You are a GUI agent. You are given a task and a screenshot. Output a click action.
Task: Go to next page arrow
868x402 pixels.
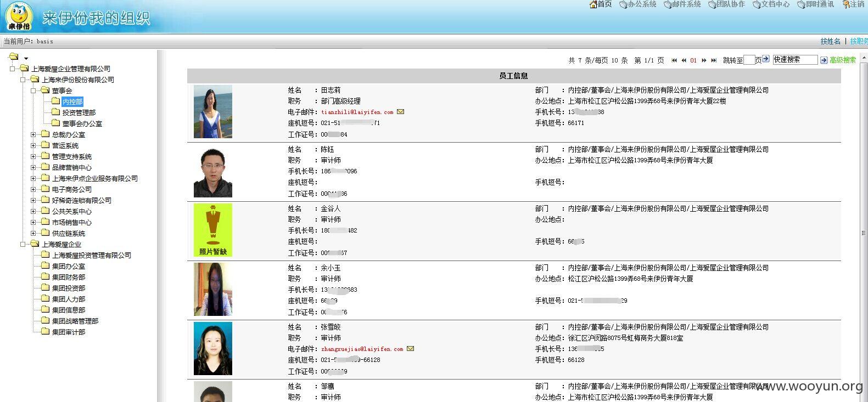(704, 60)
